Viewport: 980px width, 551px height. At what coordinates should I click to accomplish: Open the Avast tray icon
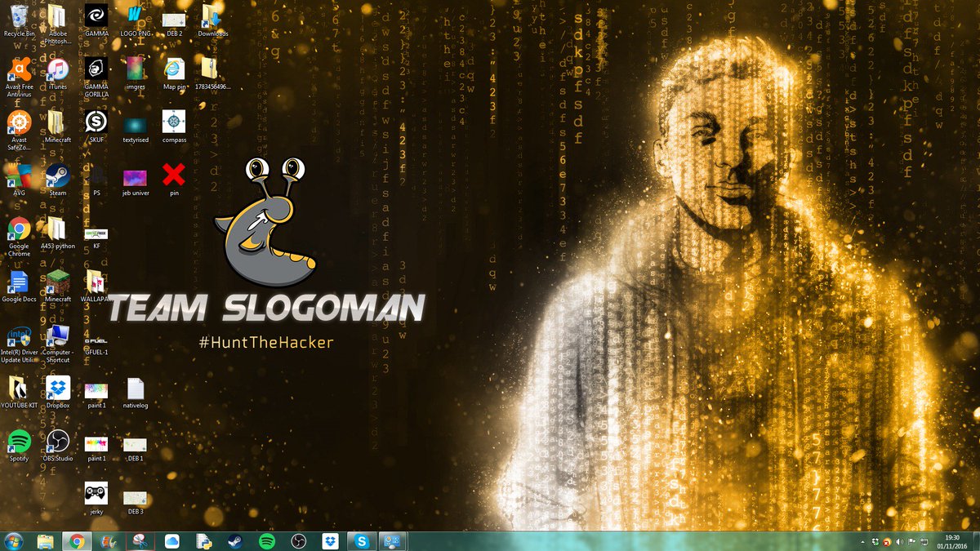(888, 541)
